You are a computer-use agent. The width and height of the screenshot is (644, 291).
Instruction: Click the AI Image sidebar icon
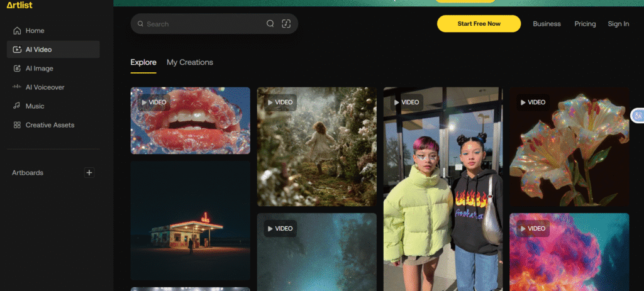(17, 69)
